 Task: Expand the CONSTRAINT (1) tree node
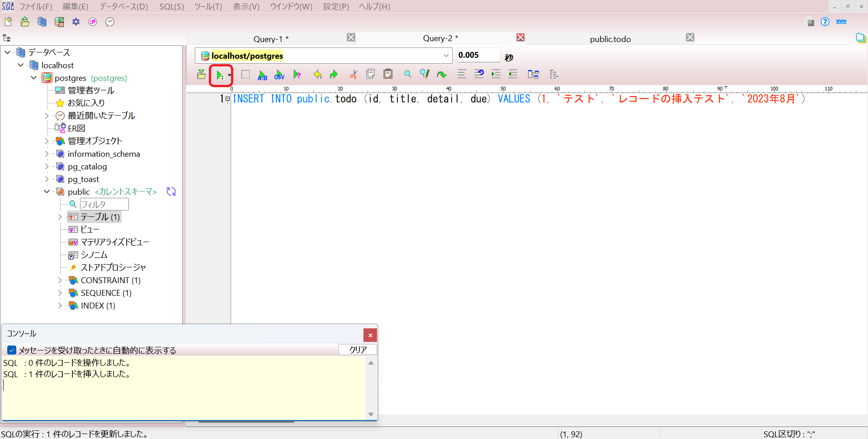(x=60, y=280)
